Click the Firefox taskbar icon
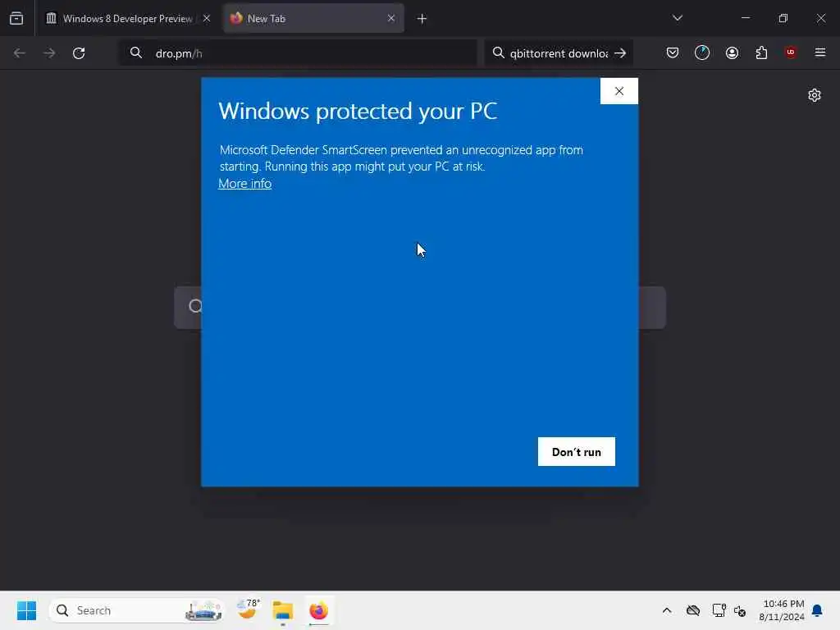The image size is (840, 630). tap(319, 610)
